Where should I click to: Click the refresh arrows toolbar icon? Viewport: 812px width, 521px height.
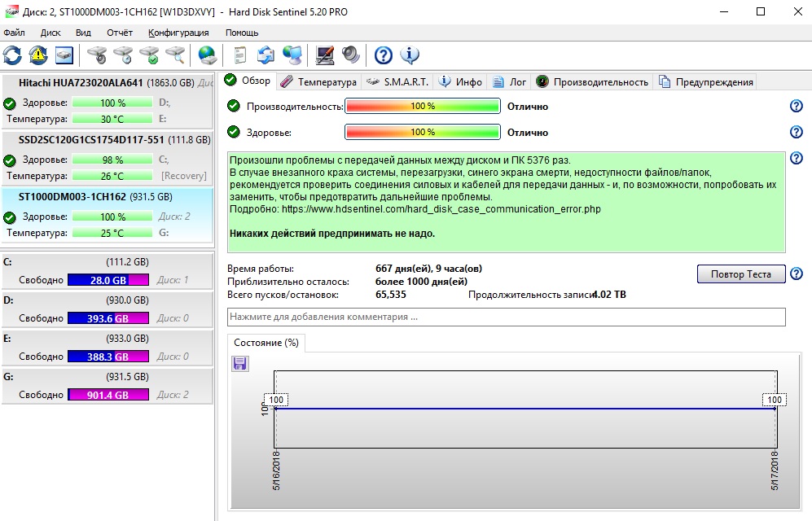[12, 55]
